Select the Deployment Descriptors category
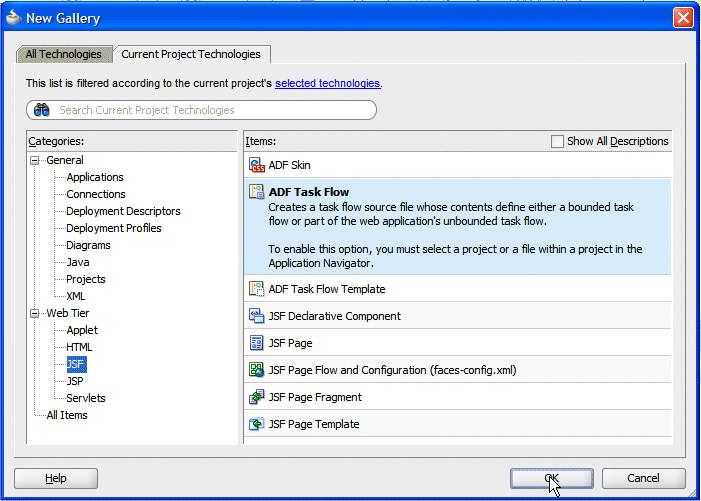The image size is (701, 501). point(123,211)
